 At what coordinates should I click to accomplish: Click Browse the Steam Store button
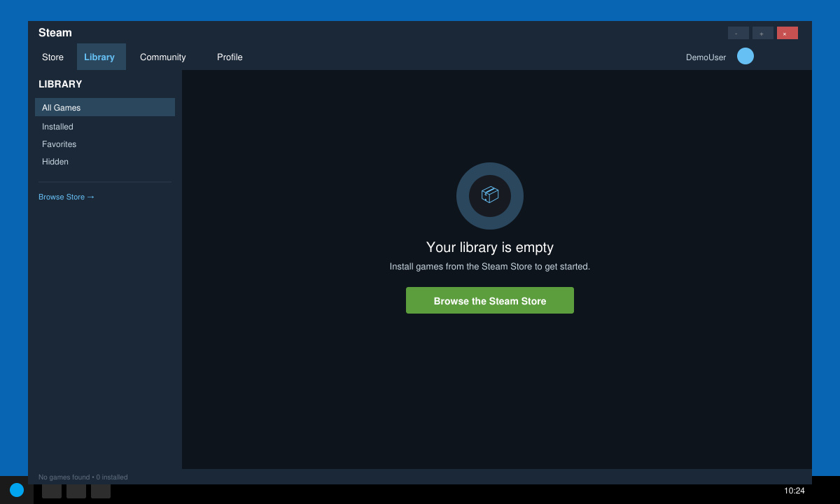(x=490, y=300)
